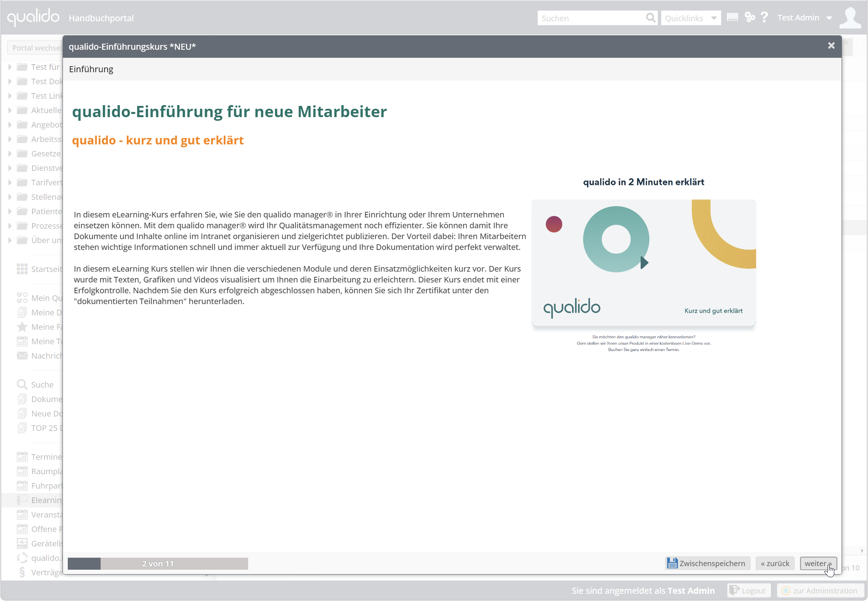Open Dokume sidebar item

[40, 399]
